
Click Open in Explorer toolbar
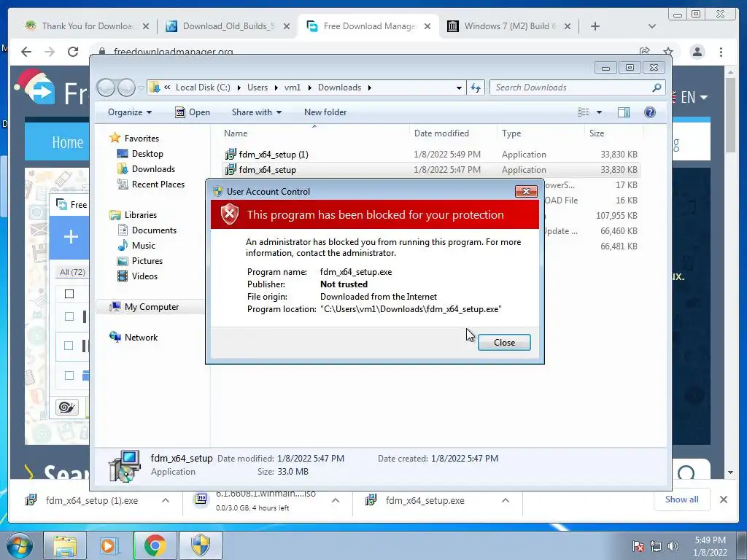pyautogui.click(x=193, y=112)
